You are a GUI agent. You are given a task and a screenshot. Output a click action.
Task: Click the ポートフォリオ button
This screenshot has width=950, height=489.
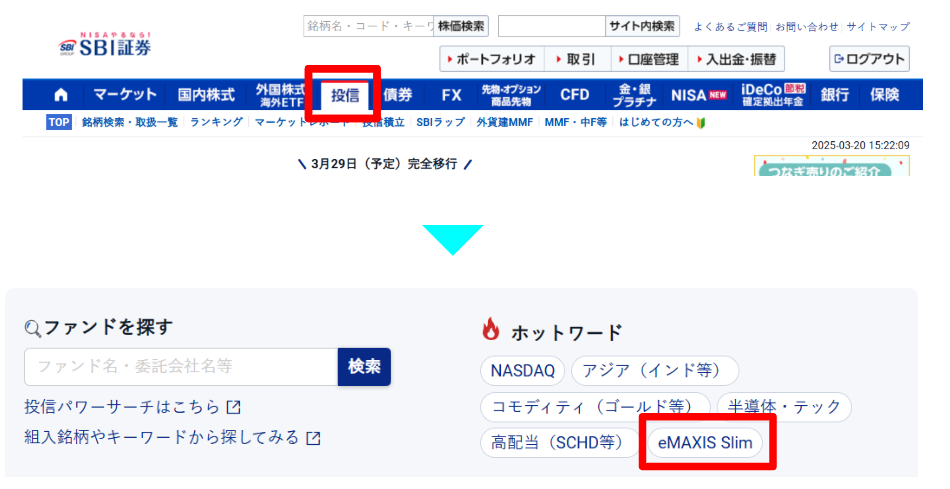pyautogui.click(x=492, y=59)
